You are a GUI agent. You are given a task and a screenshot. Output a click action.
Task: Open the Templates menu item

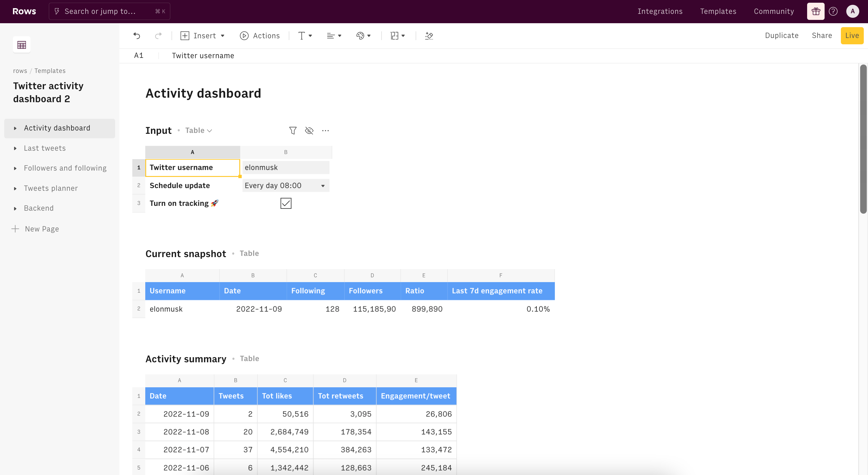[x=718, y=11]
